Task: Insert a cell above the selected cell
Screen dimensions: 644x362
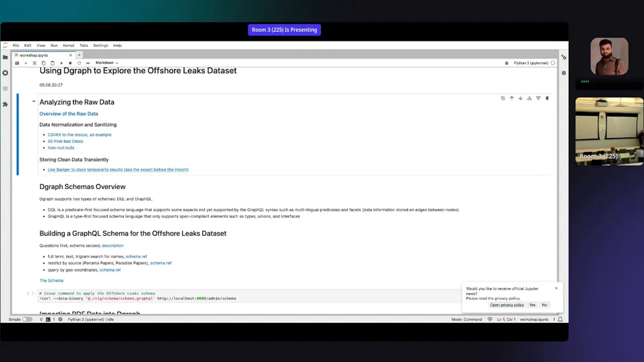Action: (529, 98)
